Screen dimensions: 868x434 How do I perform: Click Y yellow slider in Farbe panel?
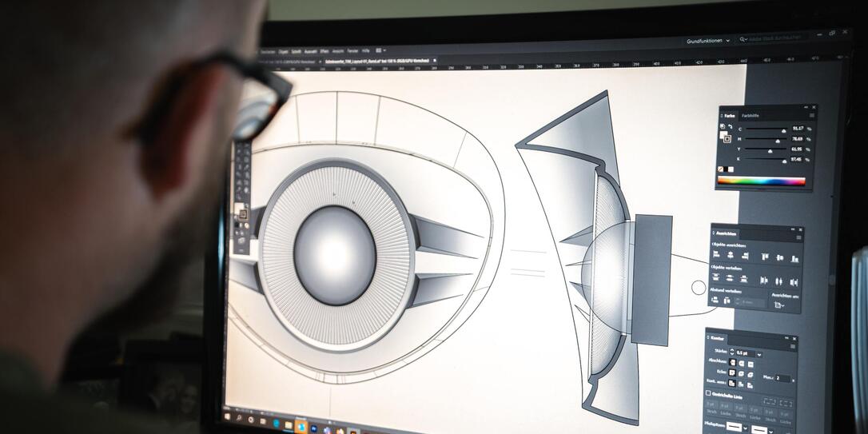click(766, 149)
